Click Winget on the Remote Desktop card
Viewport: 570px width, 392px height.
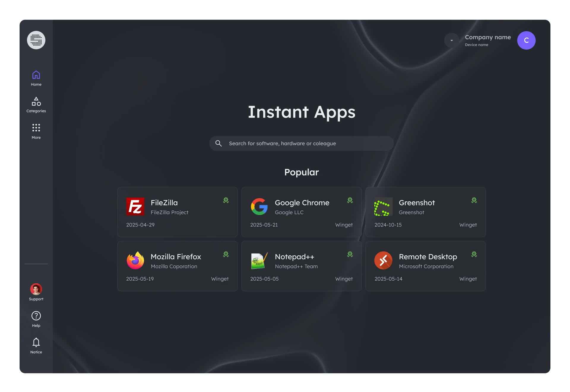(x=468, y=279)
